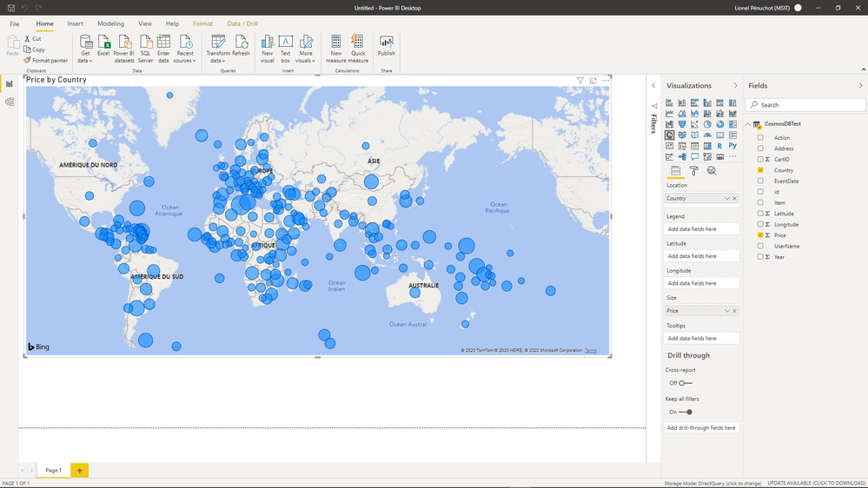Open the File menu
Viewport: 868px width, 488px height.
click(15, 24)
